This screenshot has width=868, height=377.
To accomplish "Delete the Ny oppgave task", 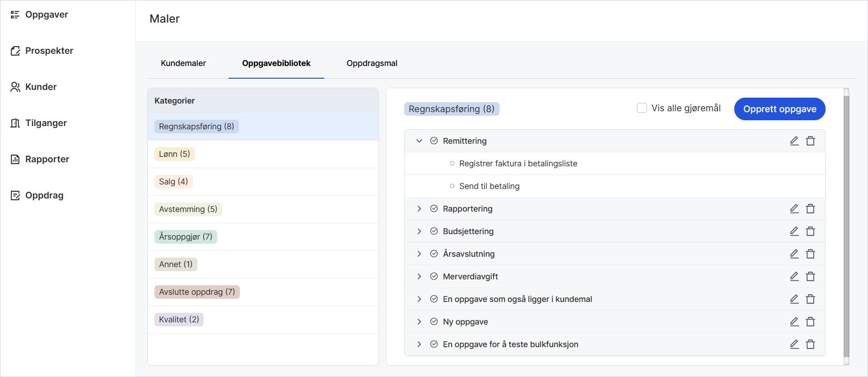I will point(810,321).
